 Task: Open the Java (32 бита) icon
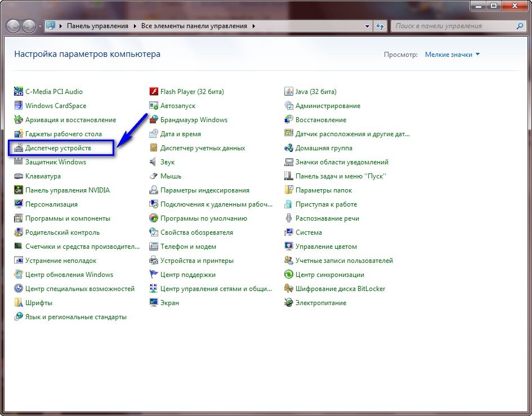click(289, 91)
